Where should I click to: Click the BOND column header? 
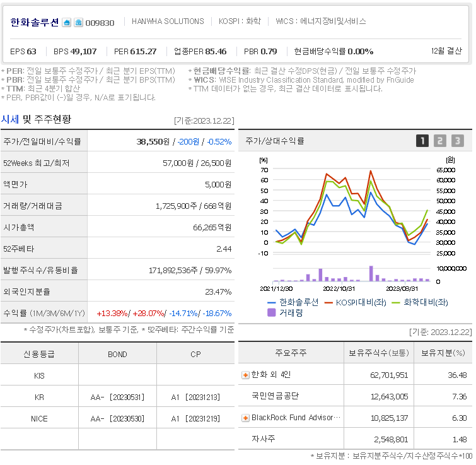coord(117,355)
